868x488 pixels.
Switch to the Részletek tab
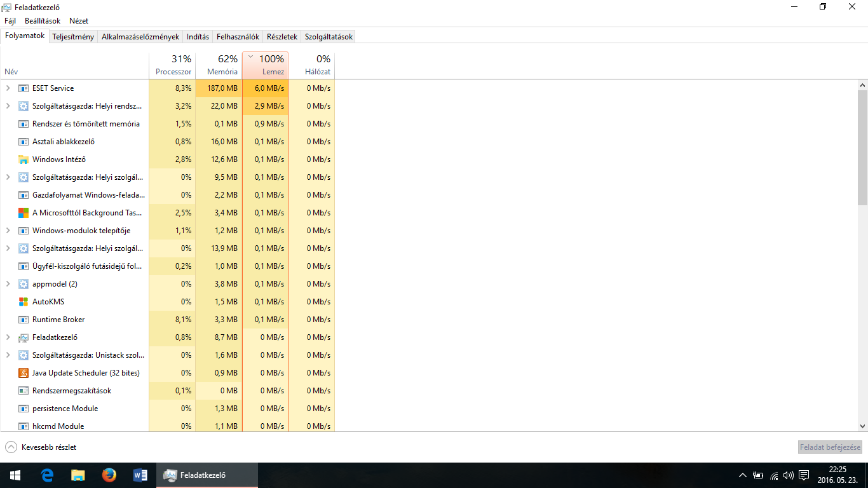tap(282, 37)
